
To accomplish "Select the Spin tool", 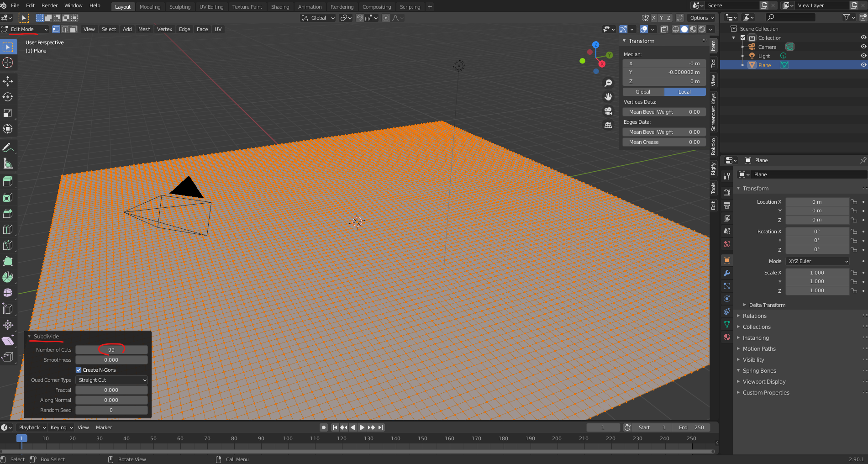I will [x=8, y=277].
